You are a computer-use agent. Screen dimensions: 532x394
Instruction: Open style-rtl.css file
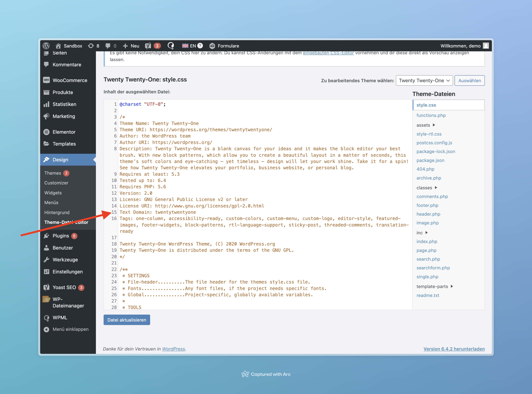(x=429, y=134)
